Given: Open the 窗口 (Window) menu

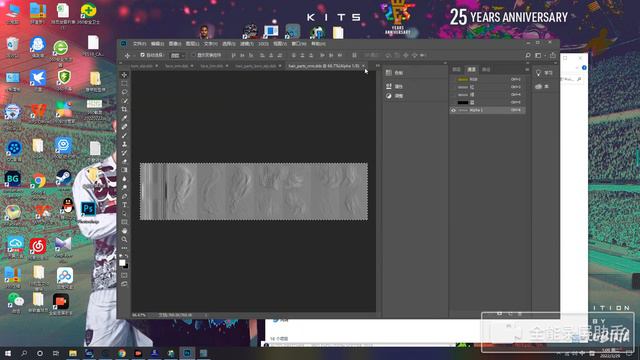Looking at the screenshot, I should [x=299, y=44].
